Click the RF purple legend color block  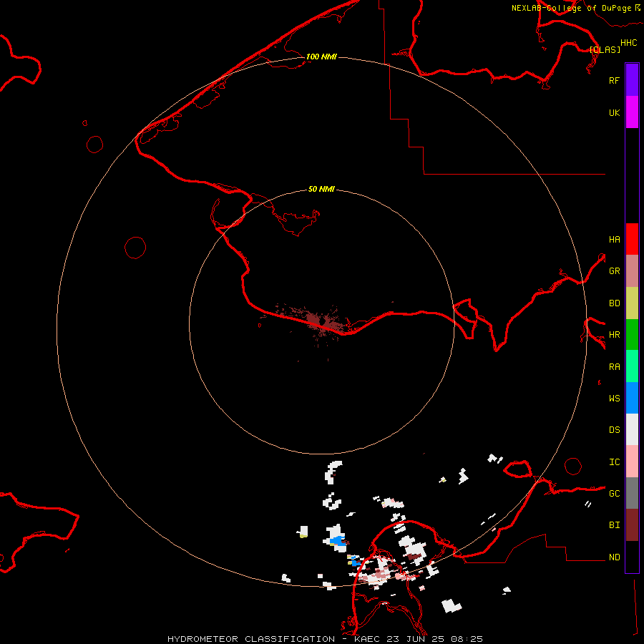(x=632, y=80)
